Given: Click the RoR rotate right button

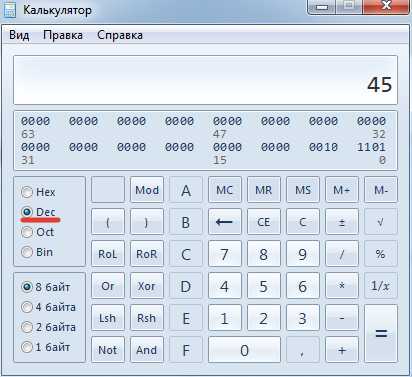Looking at the screenshot, I should [x=147, y=254].
